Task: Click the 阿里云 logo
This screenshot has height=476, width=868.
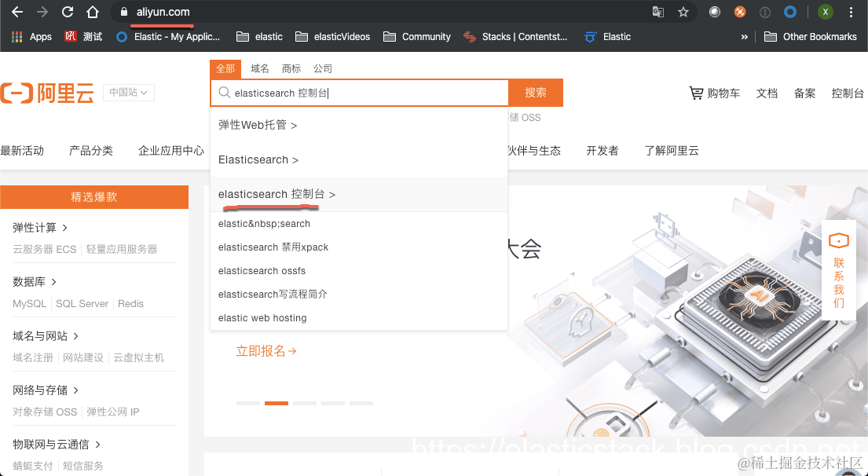Action: [47, 93]
